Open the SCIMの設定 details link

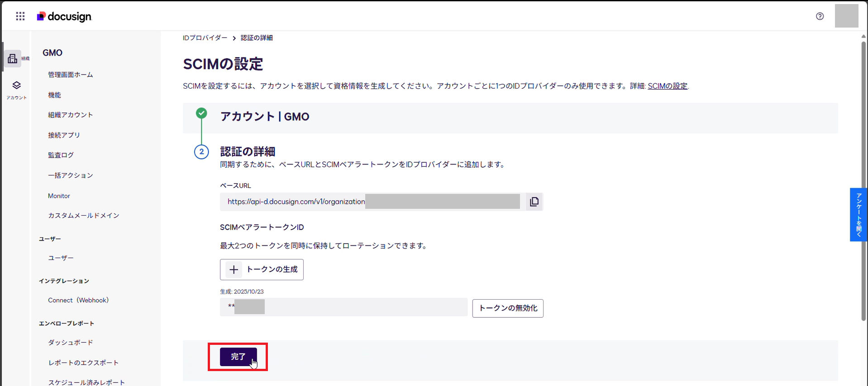668,86
